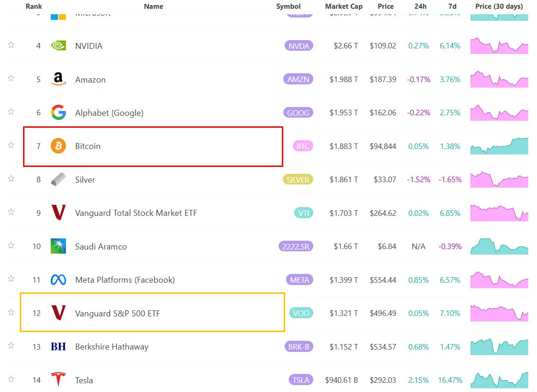This screenshot has width=537, height=392.
Task: Open NVIDIA's 30-day price sparkline chart
Action: (499, 46)
